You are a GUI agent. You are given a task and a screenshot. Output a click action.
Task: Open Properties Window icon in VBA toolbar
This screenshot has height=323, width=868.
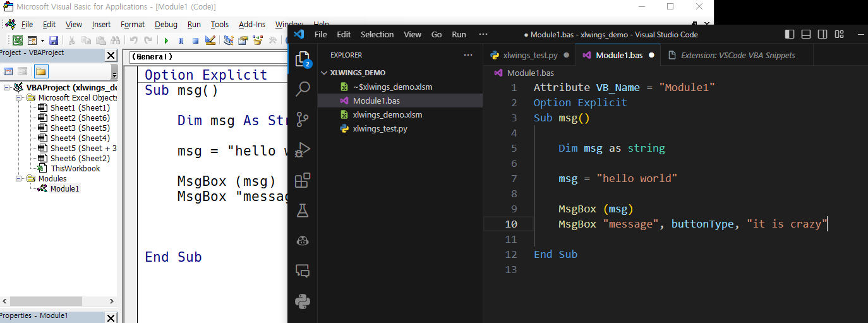pos(243,40)
